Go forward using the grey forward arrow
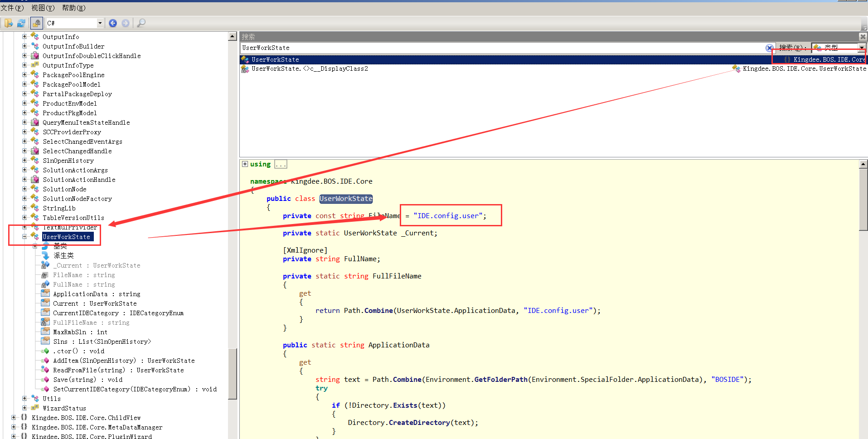868x439 pixels. (126, 23)
